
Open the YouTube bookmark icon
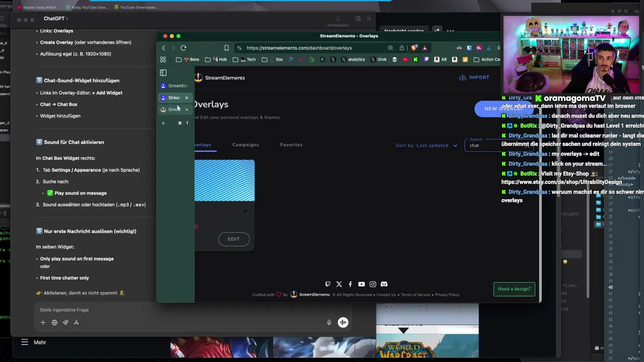405,59
